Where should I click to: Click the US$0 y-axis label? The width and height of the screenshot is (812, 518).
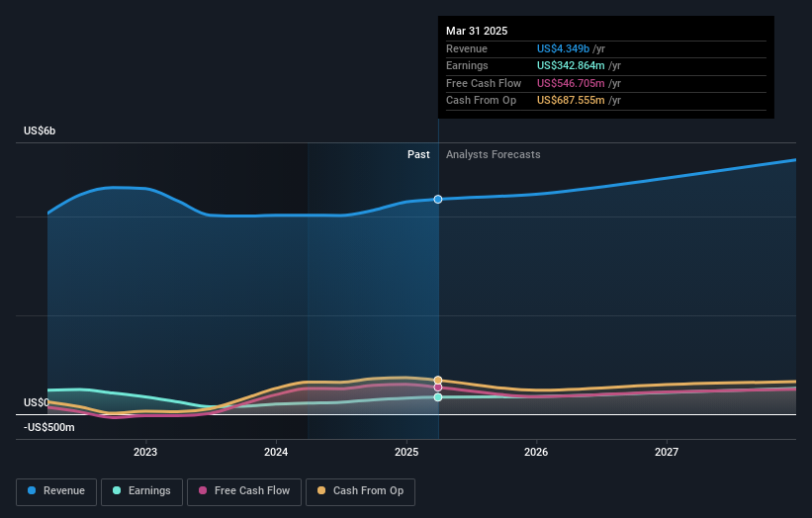[37, 402]
